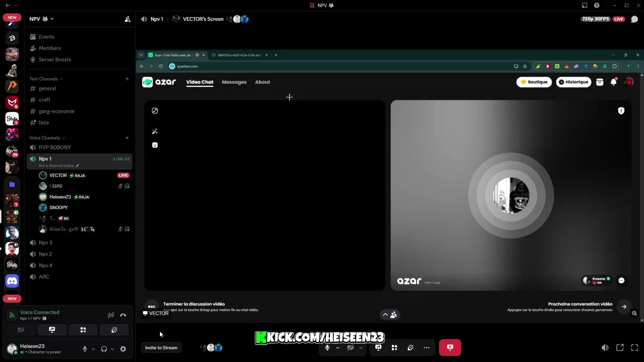644x362 pixels.
Task: Open activities icon in bottom stream toolbar
Action: pyautogui.click(x=394, y=347)
